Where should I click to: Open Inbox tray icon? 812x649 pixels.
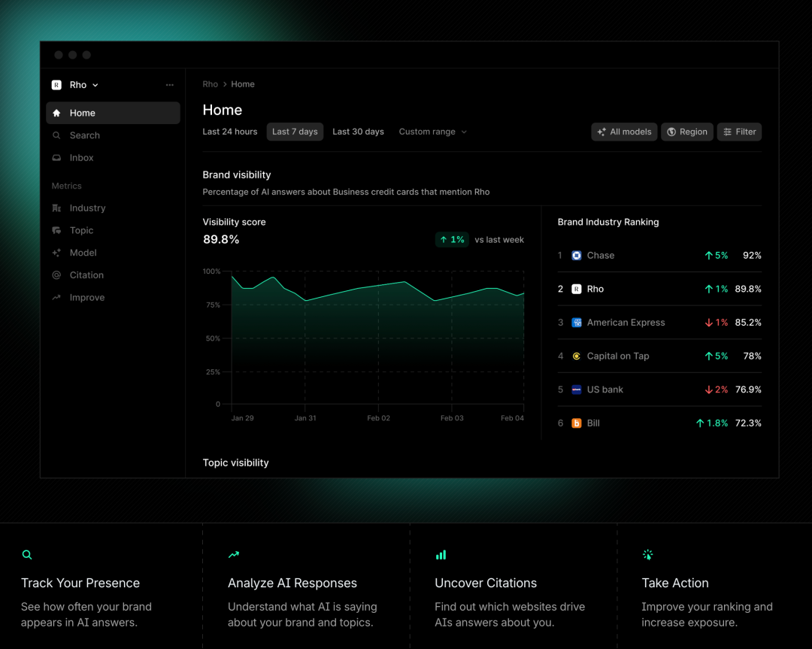point(56,157)
